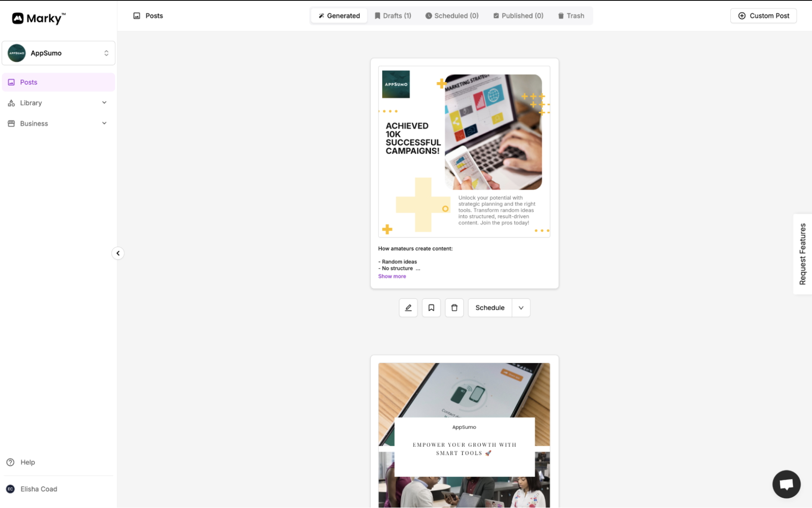812x508 pixels.
Task: Click the Published (0) tab
Action: tap(518, 15)
